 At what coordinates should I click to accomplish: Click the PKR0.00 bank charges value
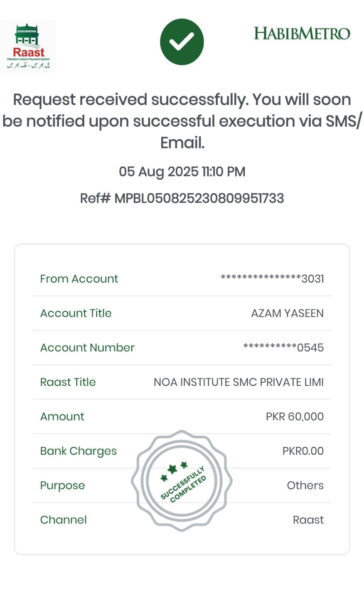click(x=303, y=451)
